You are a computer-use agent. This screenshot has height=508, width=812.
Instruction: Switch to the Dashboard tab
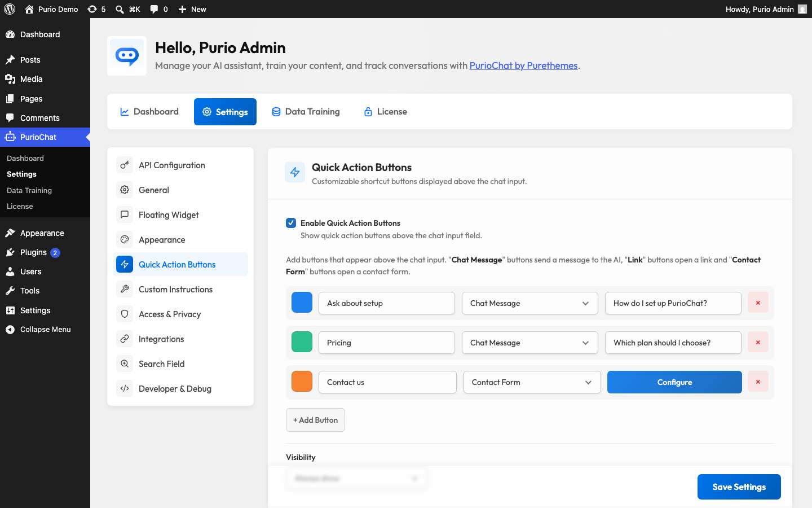pyautogui.click(x=149, y=112)
